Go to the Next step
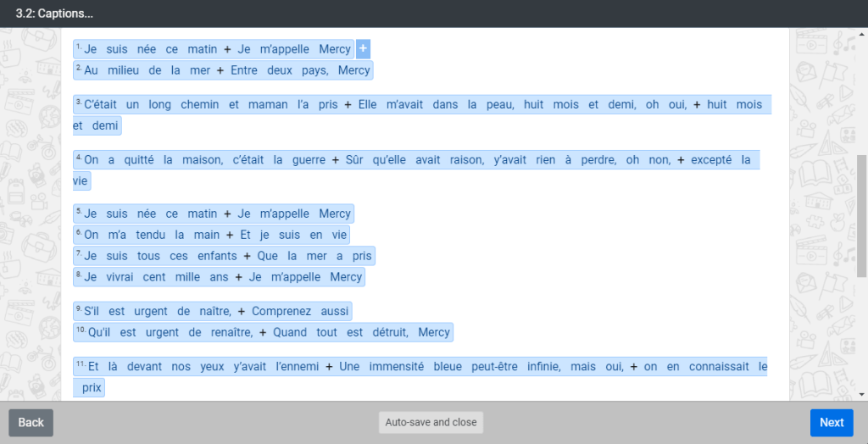 click(831, 423)
